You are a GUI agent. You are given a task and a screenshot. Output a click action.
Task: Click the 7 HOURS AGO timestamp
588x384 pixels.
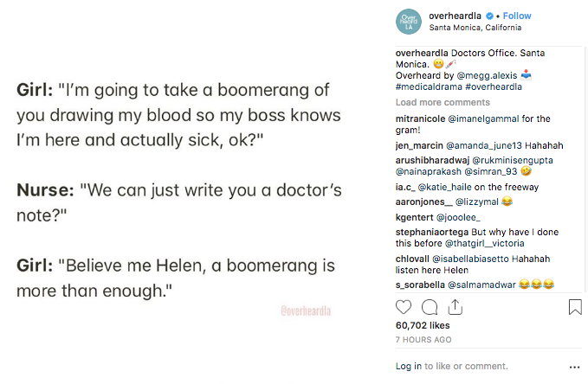tap(423, 340)
